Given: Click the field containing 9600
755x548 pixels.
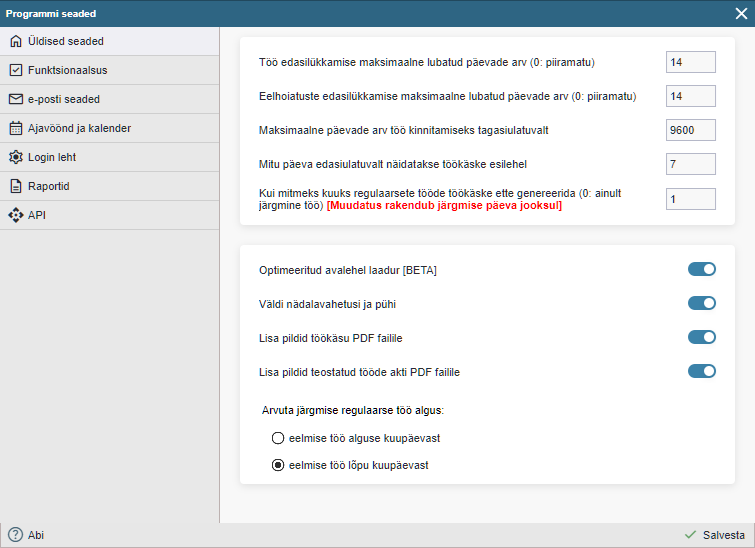Looking at the screenshot, I should click(690, 130).
